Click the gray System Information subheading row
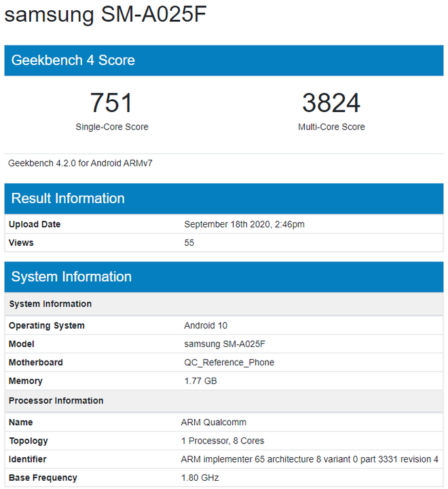 (x=224, y=304)
